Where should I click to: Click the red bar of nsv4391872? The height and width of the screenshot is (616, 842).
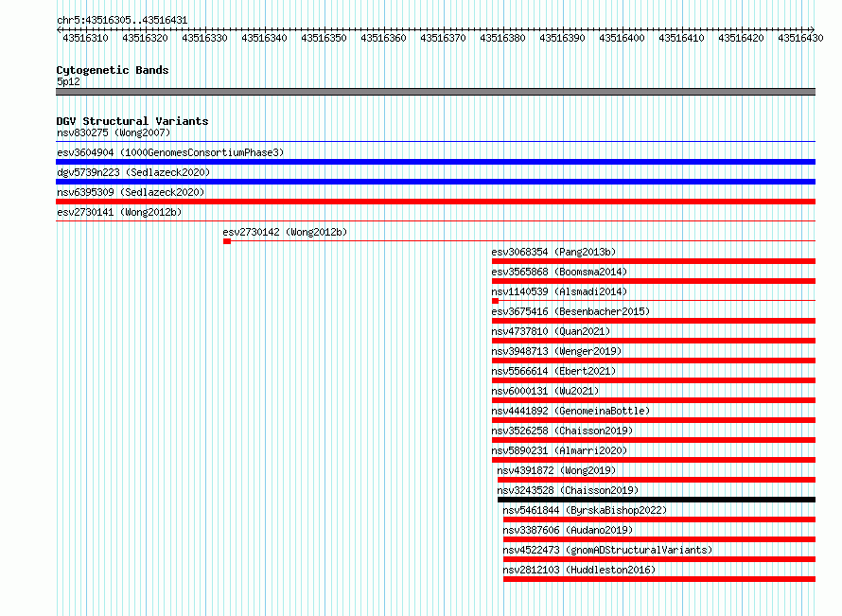pos(657,480)
